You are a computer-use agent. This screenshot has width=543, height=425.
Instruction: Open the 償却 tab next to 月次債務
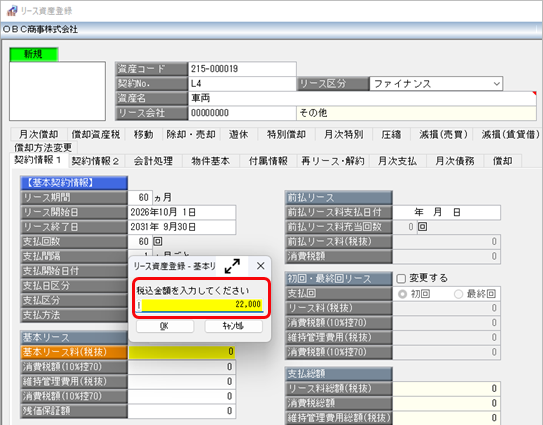point(502,161)
